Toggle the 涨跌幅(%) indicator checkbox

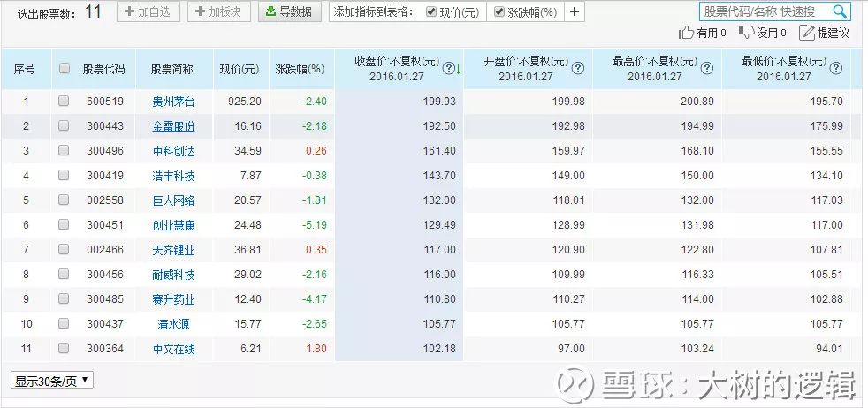coord(499,11)
